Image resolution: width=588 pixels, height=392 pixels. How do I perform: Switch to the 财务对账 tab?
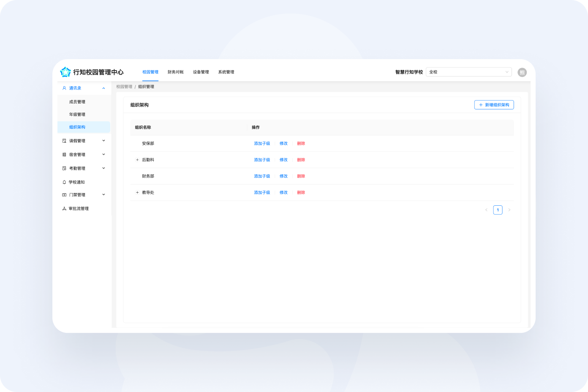175,72
